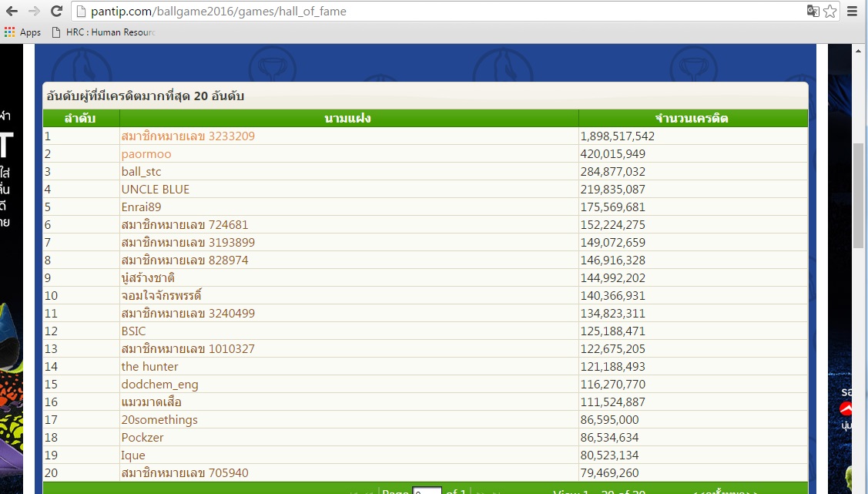Open the HRC : Human Resource bookmark

(x=103, y=32)
